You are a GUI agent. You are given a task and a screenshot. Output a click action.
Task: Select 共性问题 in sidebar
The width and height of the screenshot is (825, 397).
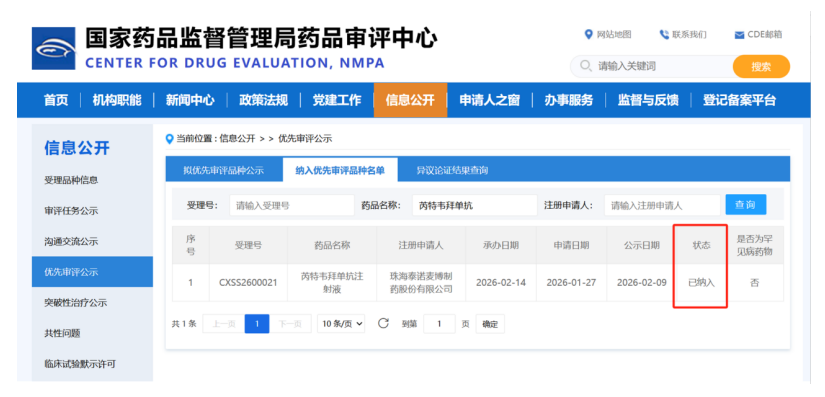point(63,333)
